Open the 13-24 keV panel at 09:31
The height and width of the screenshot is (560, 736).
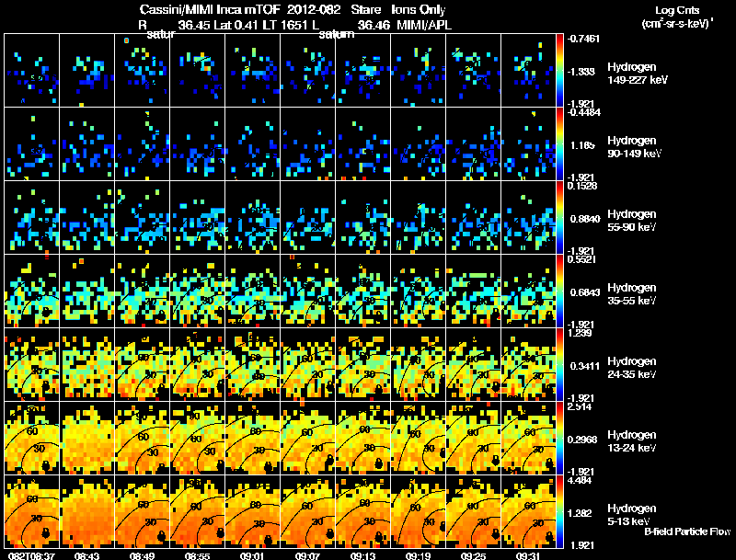(528, 438)
